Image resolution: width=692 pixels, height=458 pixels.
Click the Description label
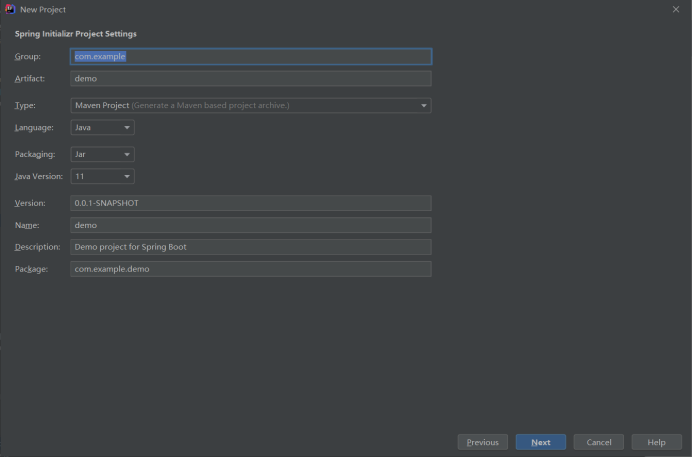(x=38, y=247)
